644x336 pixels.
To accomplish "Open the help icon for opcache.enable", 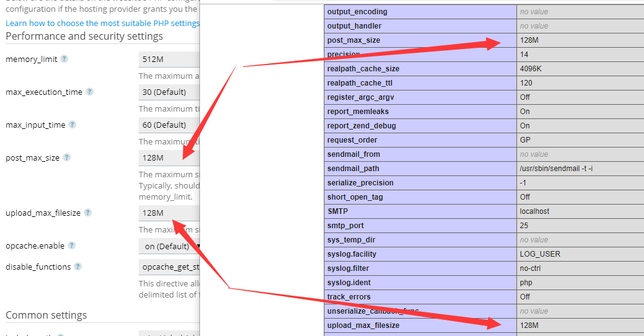I will point(72,245).
